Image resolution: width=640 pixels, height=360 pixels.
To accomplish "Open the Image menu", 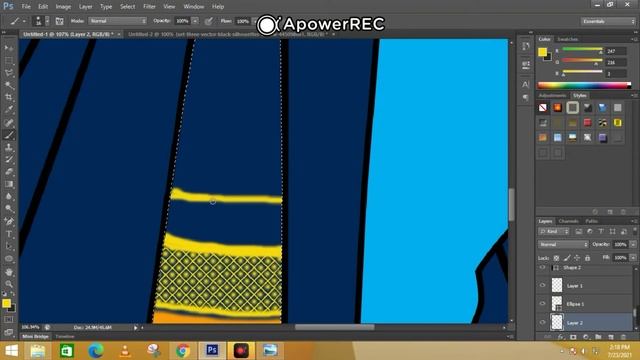I will 63,7.
